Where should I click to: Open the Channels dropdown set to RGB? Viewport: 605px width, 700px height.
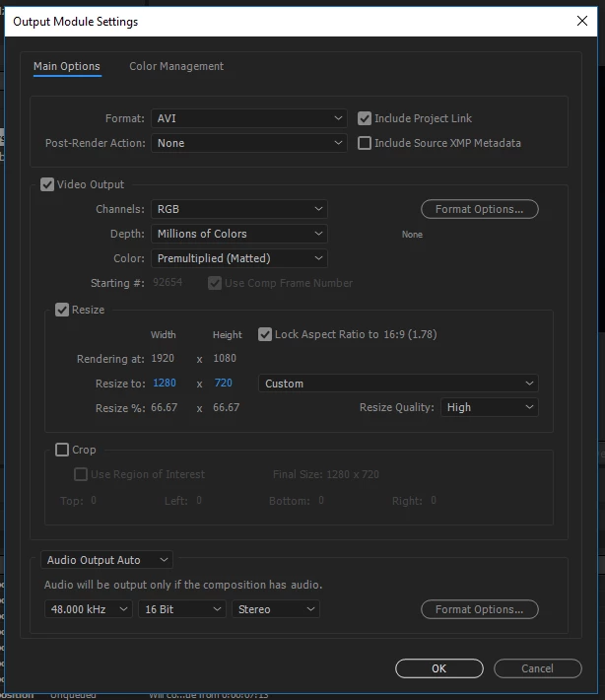click(239, 209)
